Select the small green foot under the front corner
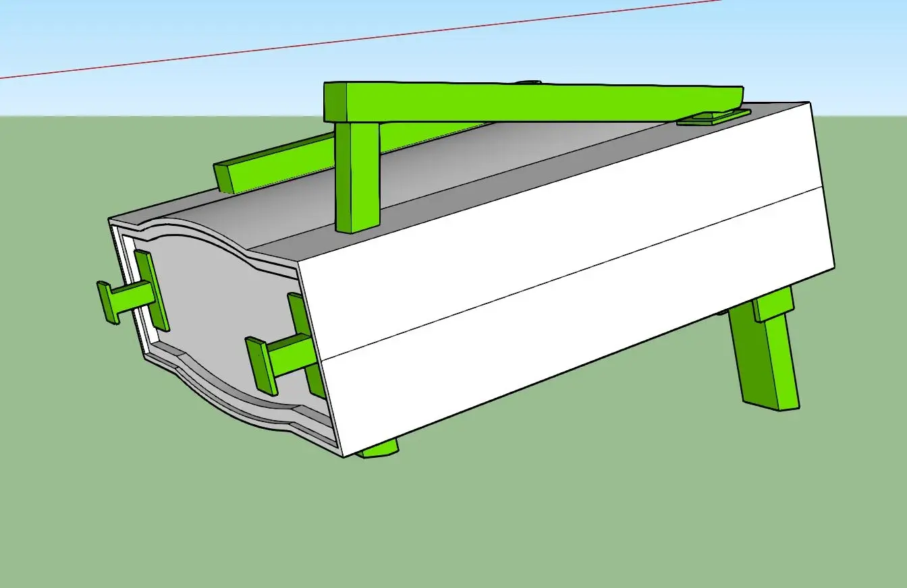 click(x=379, y=448)
